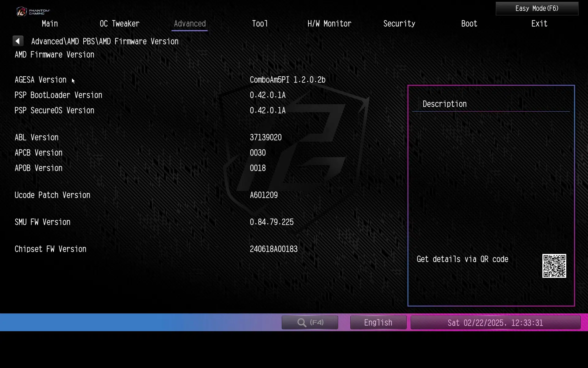Click the AMD Firmware Version heading
The image size is (588, 368).
(55, 55)
